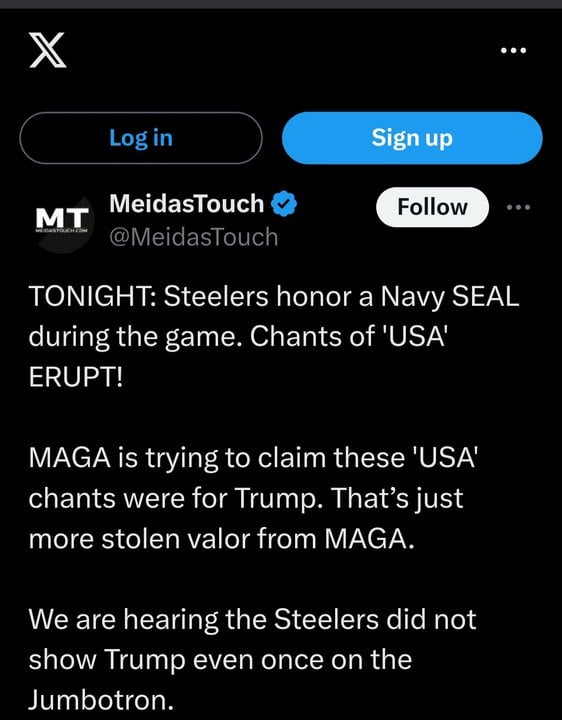
Task: Open MeidasTouch display name profile link
Action: coord(186,204)
